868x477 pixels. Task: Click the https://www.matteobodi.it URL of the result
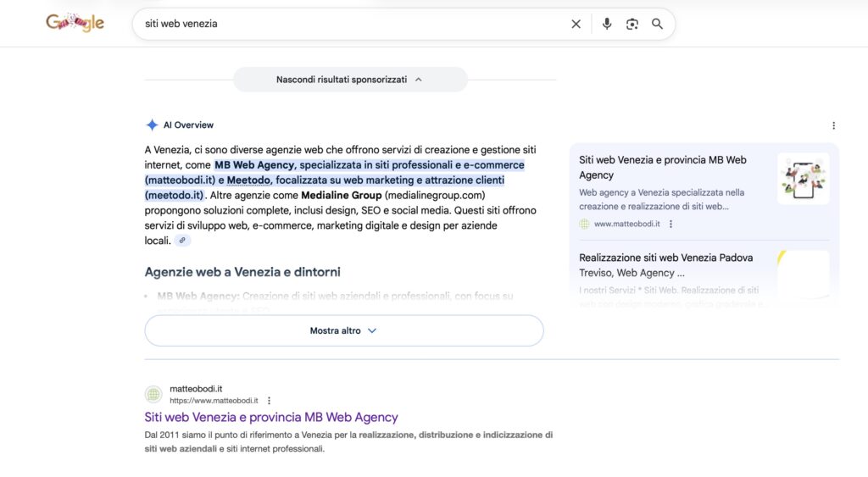214,401
